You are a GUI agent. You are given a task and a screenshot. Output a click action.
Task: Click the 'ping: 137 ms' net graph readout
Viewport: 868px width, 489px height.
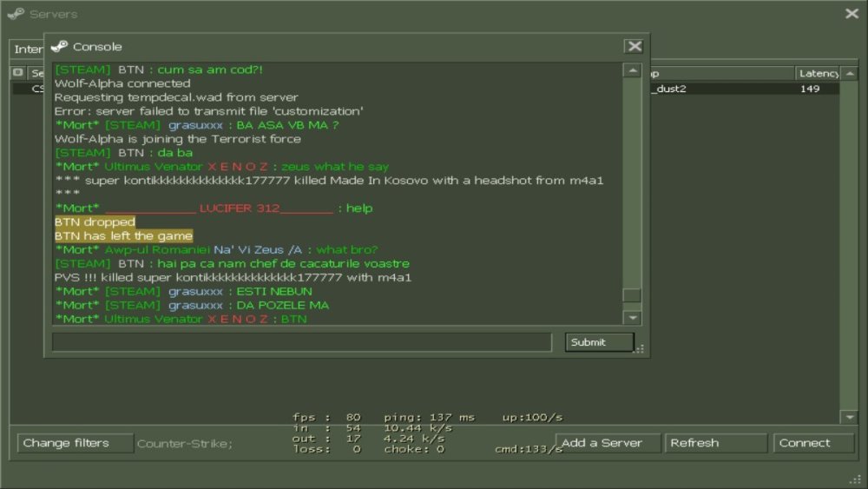[429, 418]
